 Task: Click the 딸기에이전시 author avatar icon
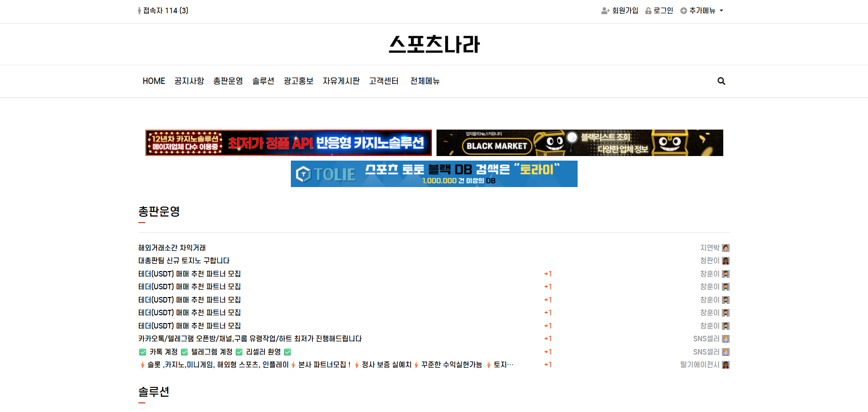(x=726, y=365)
